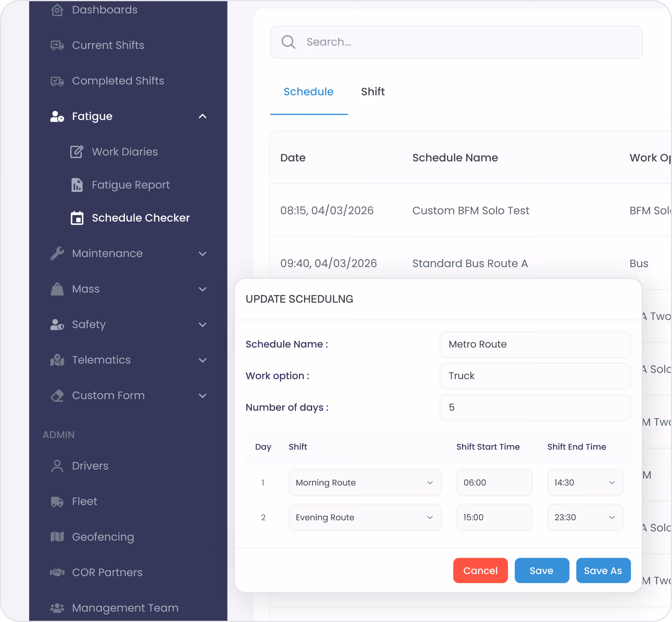The image size is (672, 622).
Task: Click the Number of days field
Action: [535, 408]
